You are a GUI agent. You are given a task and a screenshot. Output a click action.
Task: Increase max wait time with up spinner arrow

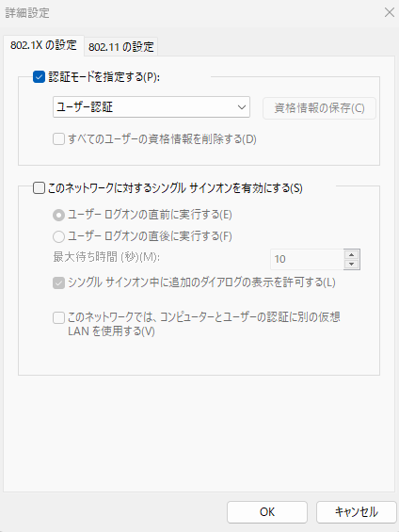(352, 254)
